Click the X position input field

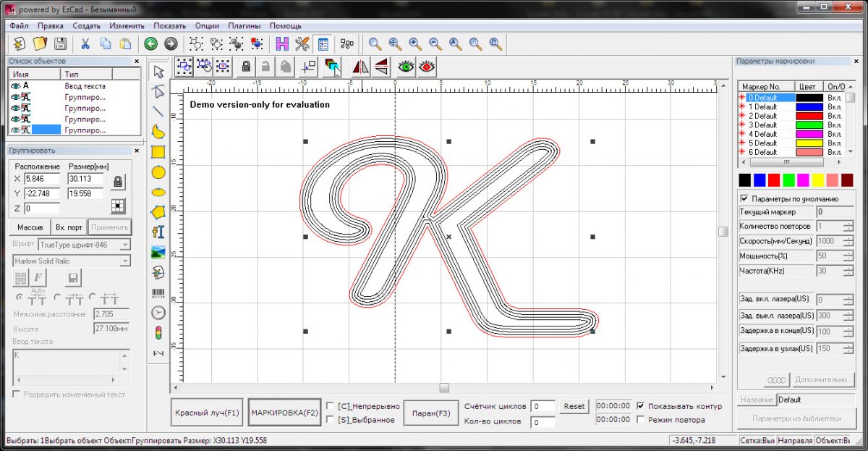43,179
